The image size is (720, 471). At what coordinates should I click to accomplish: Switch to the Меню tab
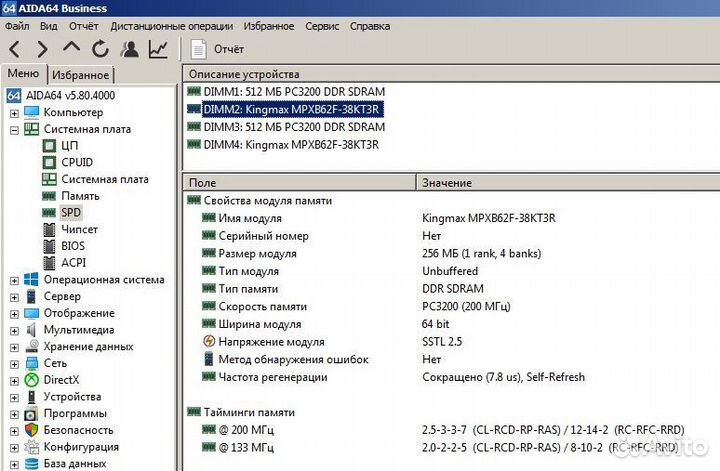(x=23, y=73)
